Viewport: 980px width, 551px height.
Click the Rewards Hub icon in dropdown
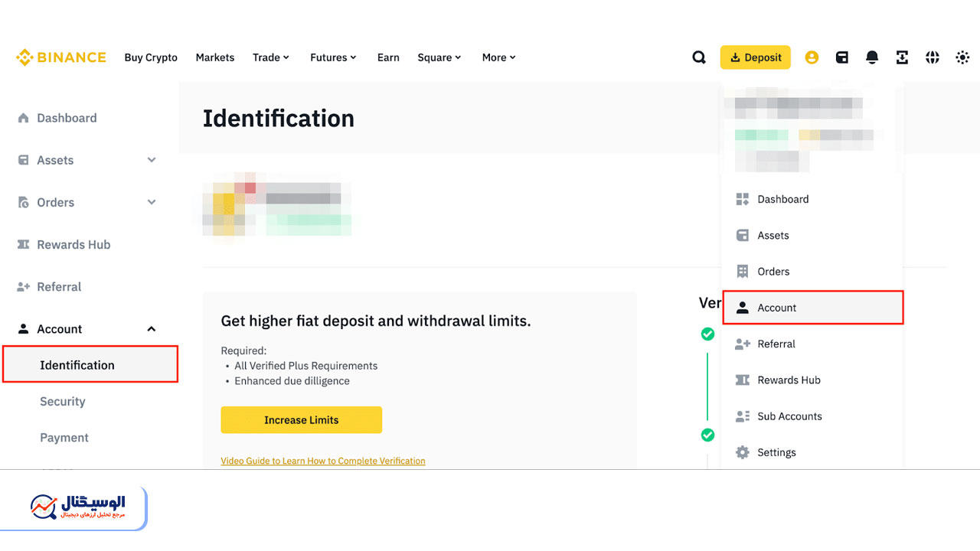coord(742,380)
